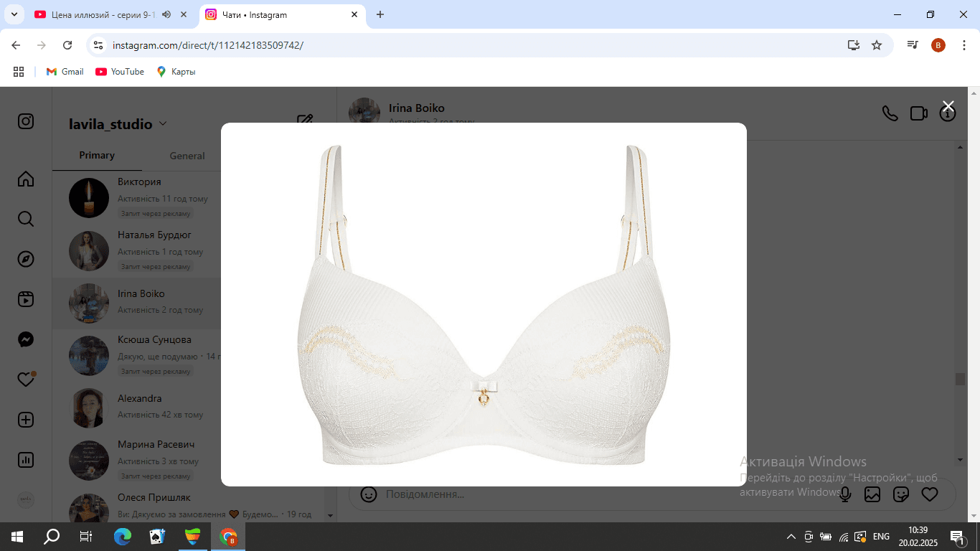
Task: Send a like with heart icon
Action: click(x=930, y=494)
